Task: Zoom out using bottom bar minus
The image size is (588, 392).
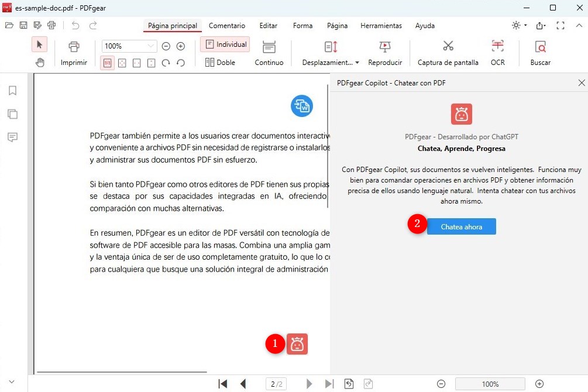Action: [x=441, y=384]
